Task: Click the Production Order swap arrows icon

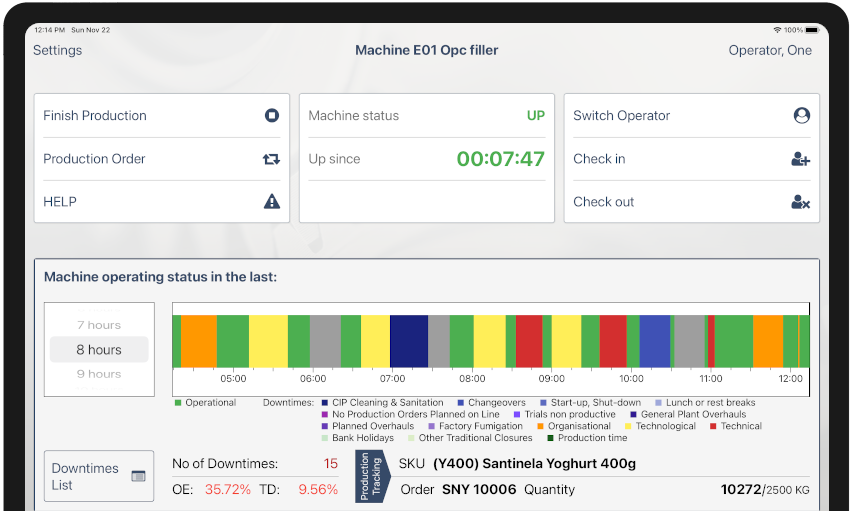Action: point(271,159)
